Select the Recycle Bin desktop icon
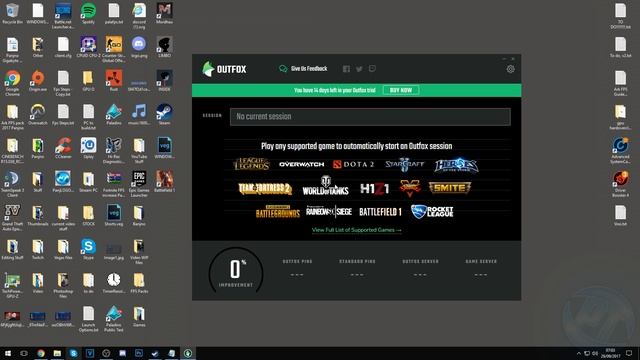This screenshot has width=640, height=360. coord(12,14)
